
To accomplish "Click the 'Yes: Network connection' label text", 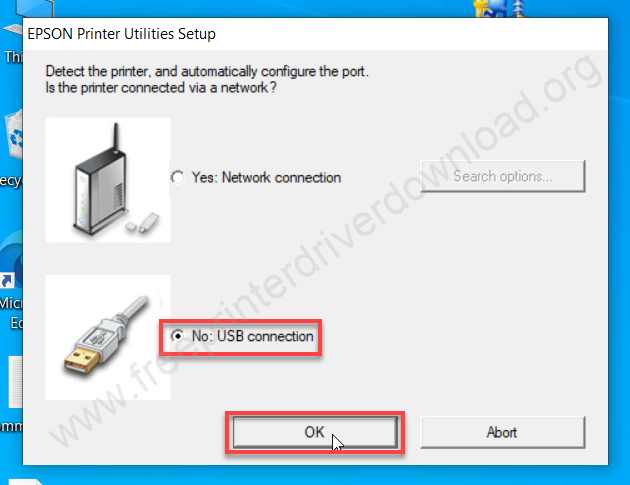I will click(266, 177).
